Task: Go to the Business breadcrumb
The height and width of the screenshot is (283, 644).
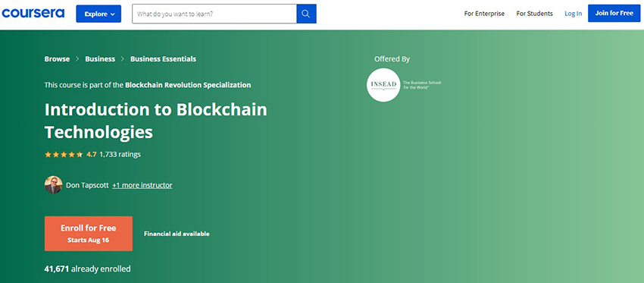Action: click(x=100, y=59)
